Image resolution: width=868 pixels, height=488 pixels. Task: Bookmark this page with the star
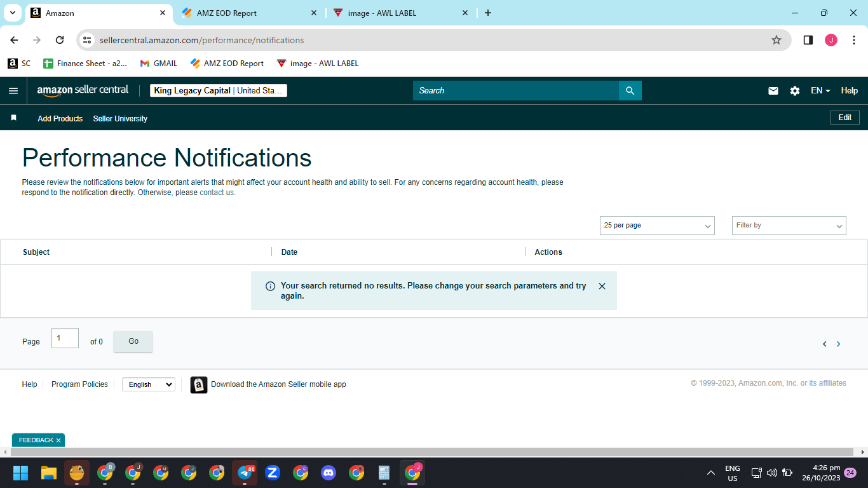[x=776, y=40]
